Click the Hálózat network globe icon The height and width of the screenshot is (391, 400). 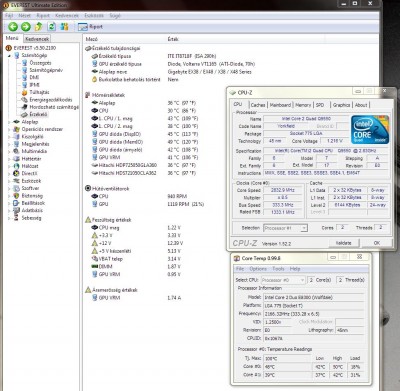point(16,166)
